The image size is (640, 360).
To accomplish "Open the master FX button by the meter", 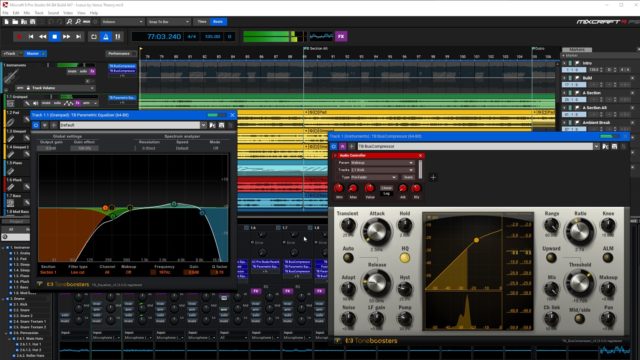I will coord(341,36).
